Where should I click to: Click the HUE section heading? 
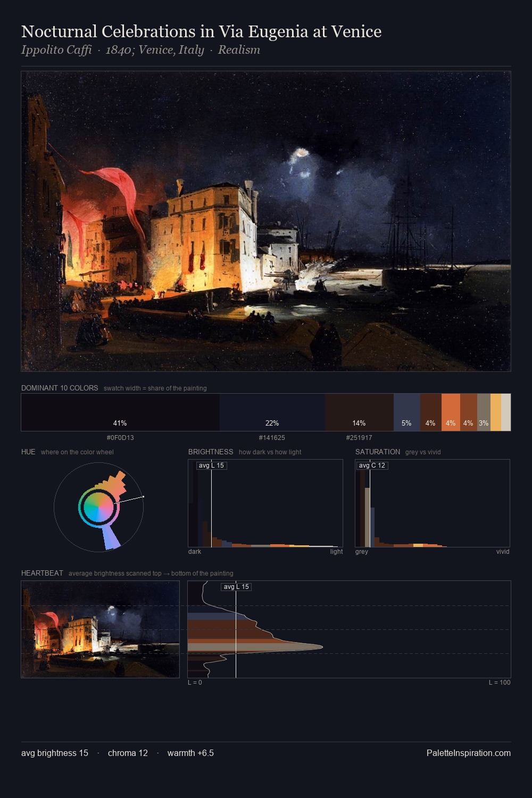(28, 452)
